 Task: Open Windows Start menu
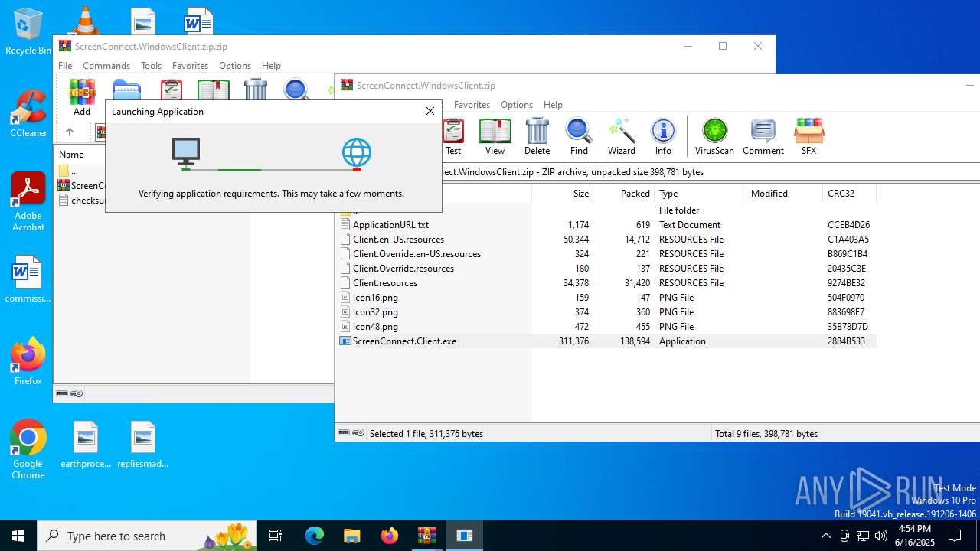coord(18,536)
